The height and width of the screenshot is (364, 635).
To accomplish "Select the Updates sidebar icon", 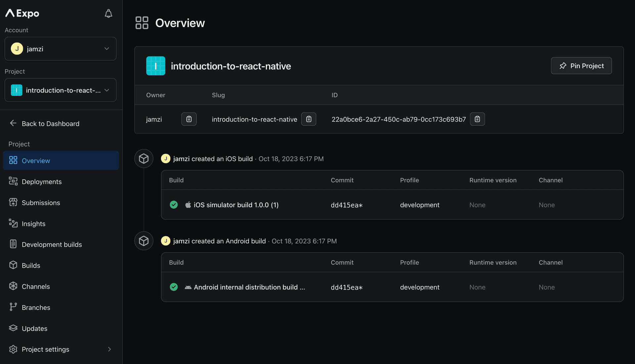I will [x=13, y=328].
